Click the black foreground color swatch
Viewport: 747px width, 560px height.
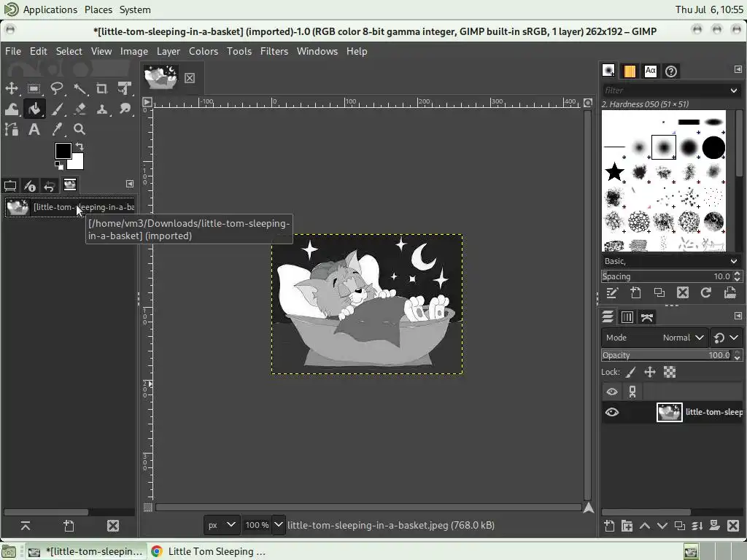pos(62,150)
